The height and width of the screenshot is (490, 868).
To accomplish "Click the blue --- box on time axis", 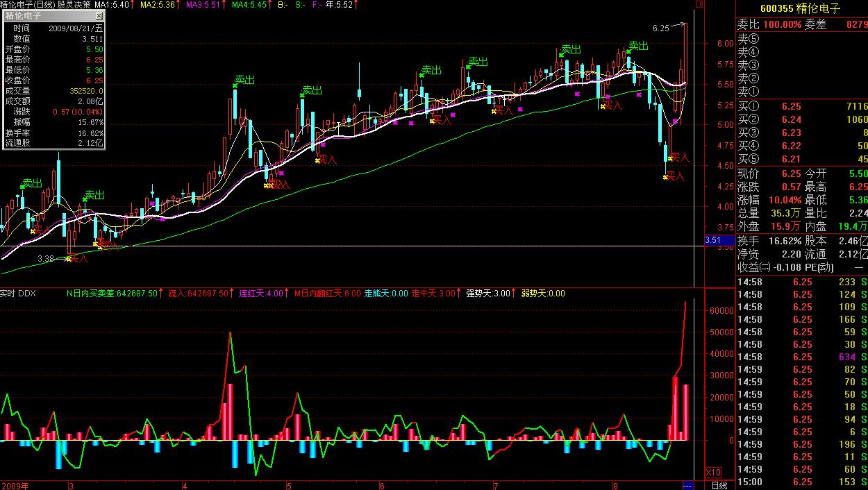I will point(688,484).
